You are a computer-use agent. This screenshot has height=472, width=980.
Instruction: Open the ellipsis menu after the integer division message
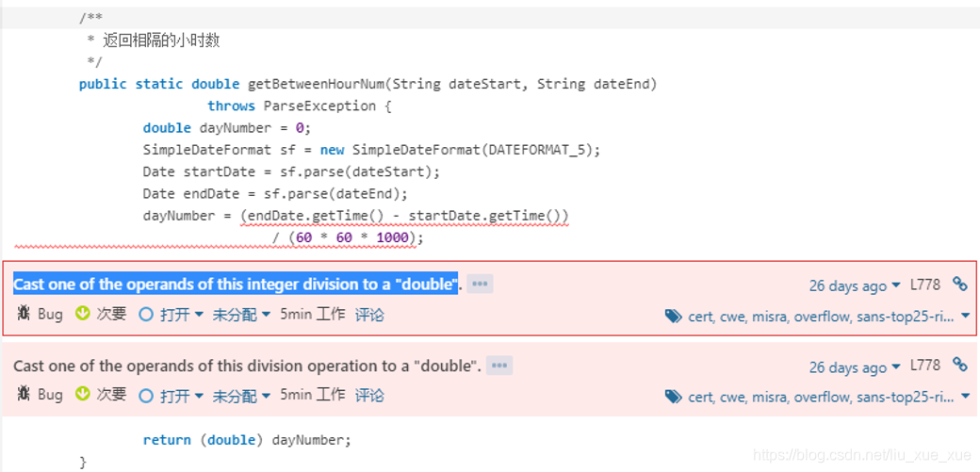click(480, 284)
